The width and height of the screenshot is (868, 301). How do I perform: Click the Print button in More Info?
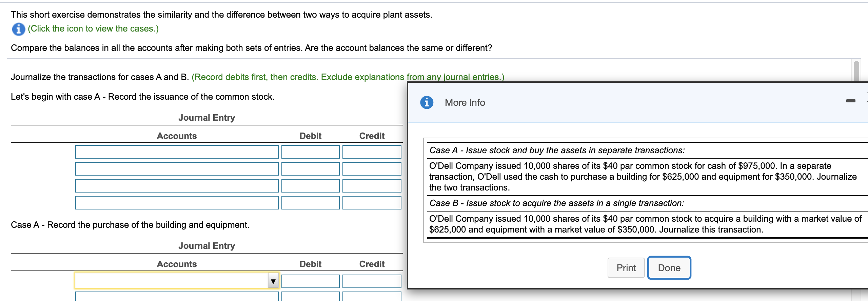point(626,268)
